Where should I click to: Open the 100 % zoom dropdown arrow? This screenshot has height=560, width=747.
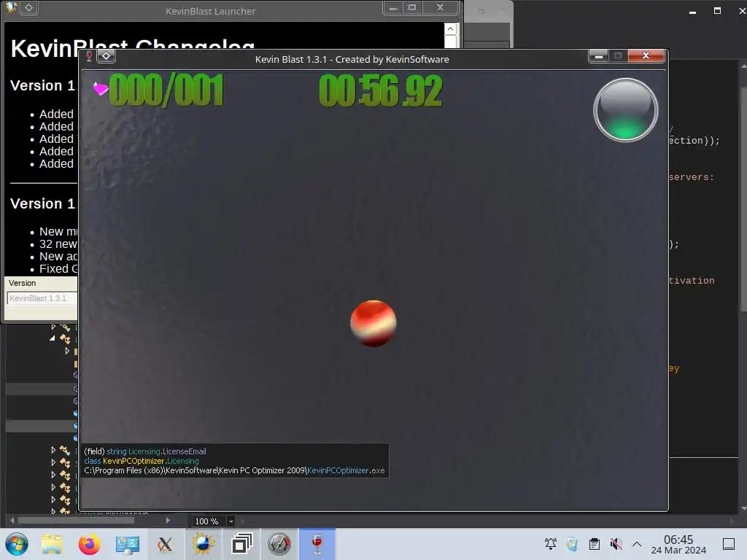tap(231, 521)
